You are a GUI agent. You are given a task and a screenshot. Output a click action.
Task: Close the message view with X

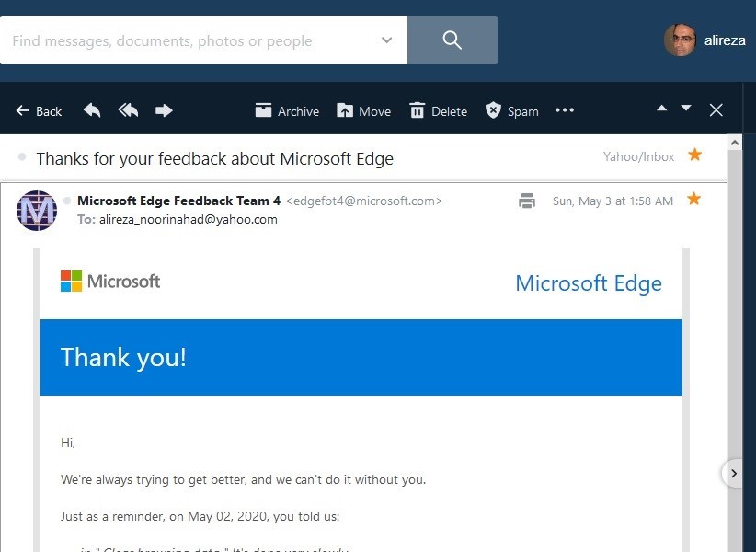(x=716, y=110)
